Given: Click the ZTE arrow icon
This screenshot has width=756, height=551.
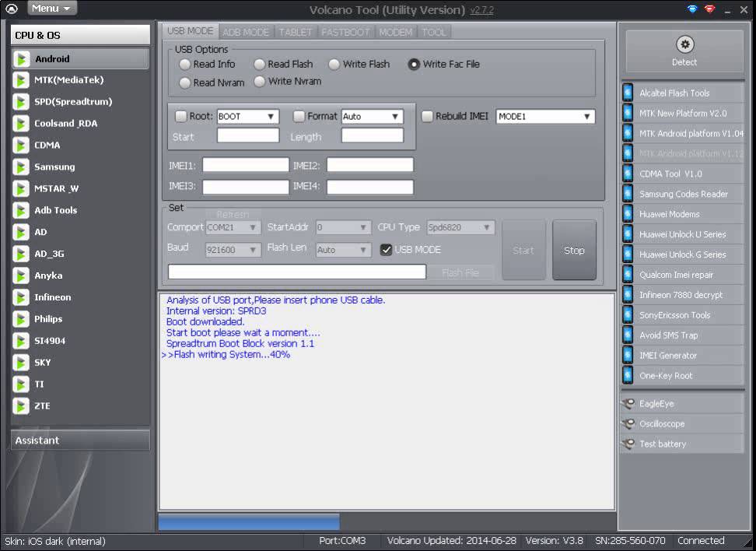Looking at the screenshot, I should pyautogui.click(x=21, y=405).
